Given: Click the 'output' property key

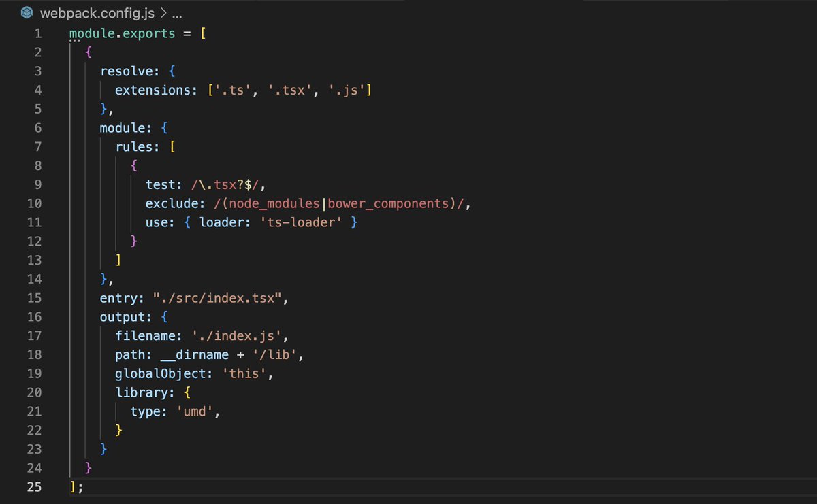Looking at the screenshot, I should [123, 317].
